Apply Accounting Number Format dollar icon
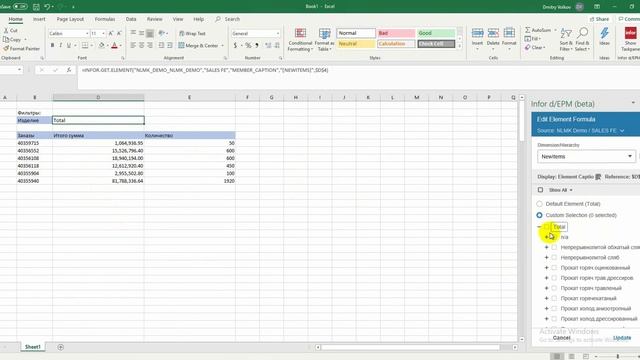This screenshot has width=640, height=360. [235, 45]
